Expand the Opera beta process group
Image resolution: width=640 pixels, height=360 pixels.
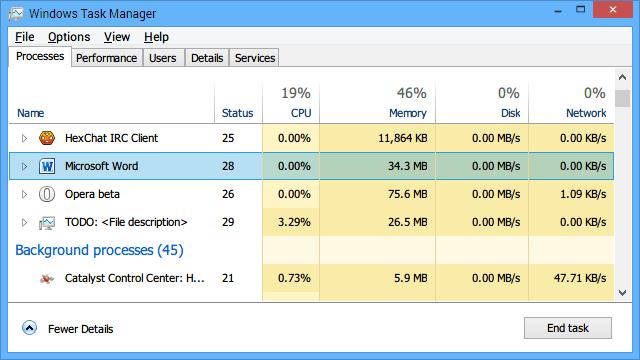[x=24, y=194]
